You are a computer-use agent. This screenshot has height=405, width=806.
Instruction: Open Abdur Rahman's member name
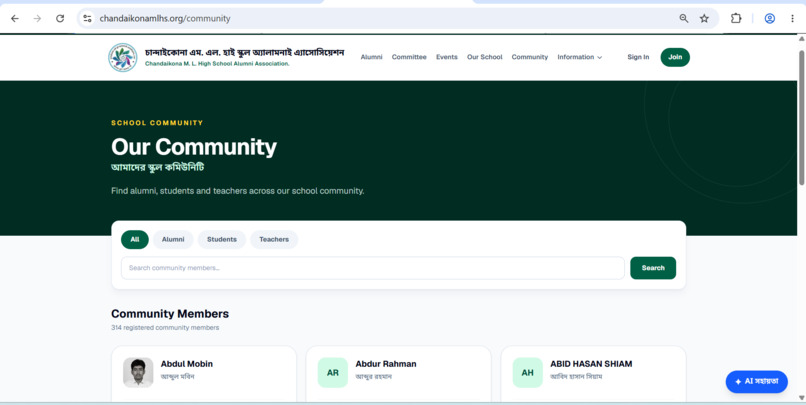386,364
